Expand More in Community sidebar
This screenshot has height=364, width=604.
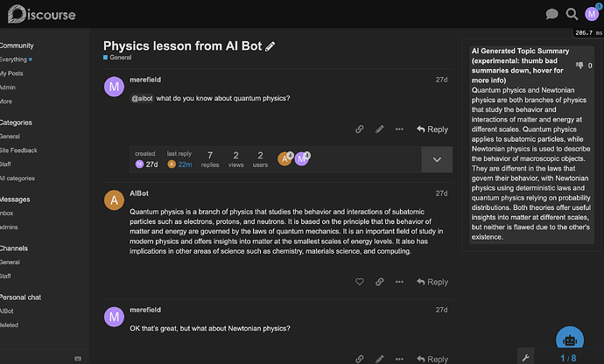point(6,101)
